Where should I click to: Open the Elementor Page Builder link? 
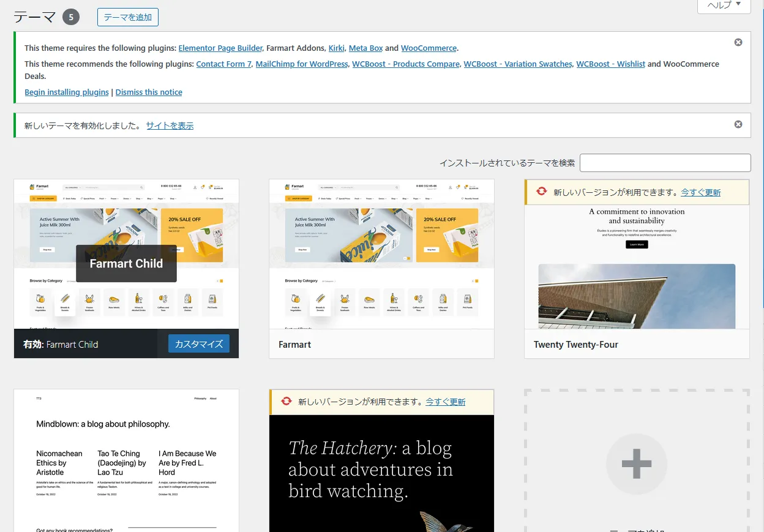(220, 48)
